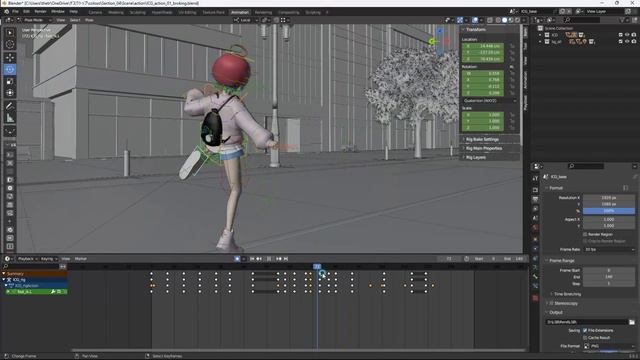Switch to solid viewport shading
This screenshot has width=640, height=360.
point(504,20)
